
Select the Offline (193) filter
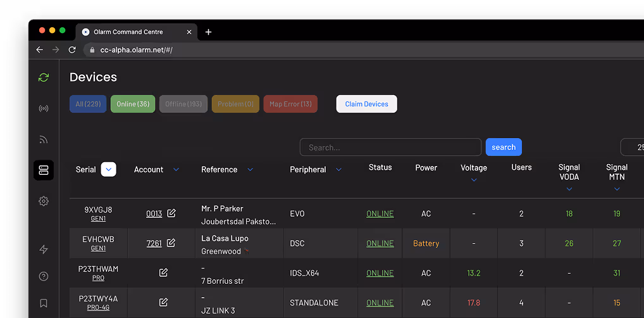183,104
